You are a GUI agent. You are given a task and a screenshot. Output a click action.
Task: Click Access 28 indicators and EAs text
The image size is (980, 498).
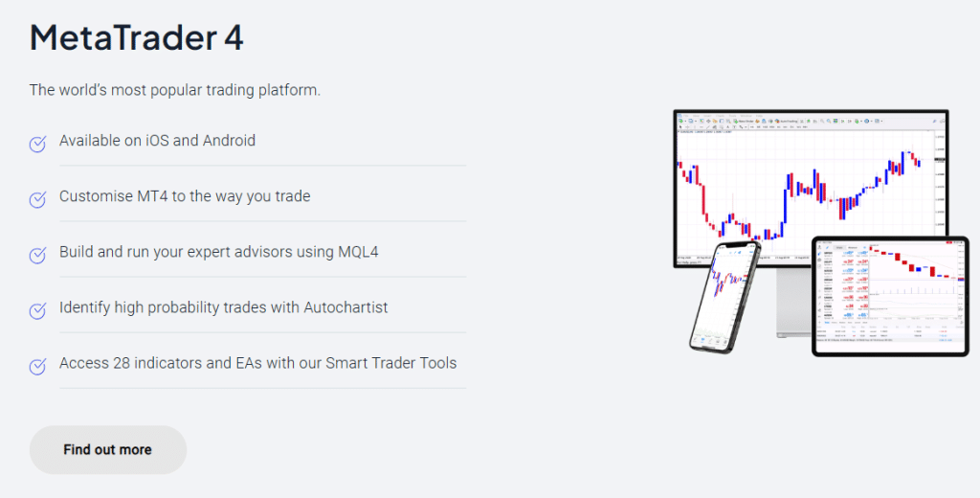point(257,364)
